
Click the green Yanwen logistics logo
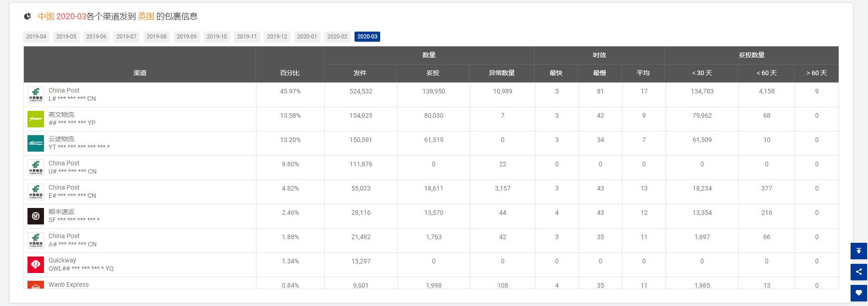pos(36,119)
